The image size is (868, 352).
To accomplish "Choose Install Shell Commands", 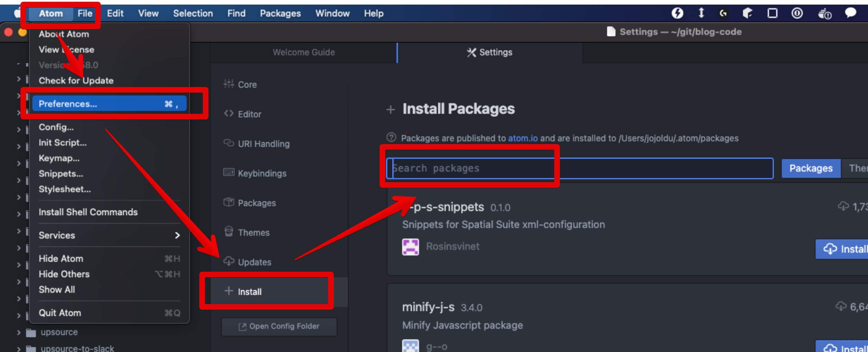I will tap(109, 212).
